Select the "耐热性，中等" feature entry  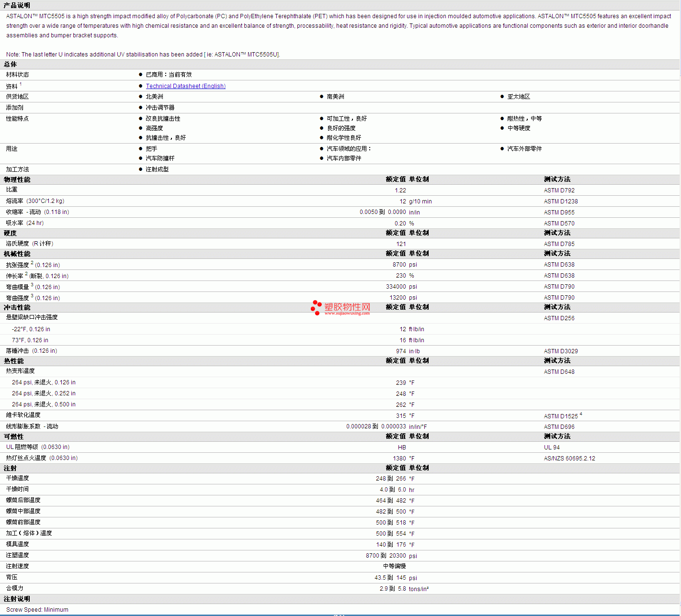pos(524,119)
